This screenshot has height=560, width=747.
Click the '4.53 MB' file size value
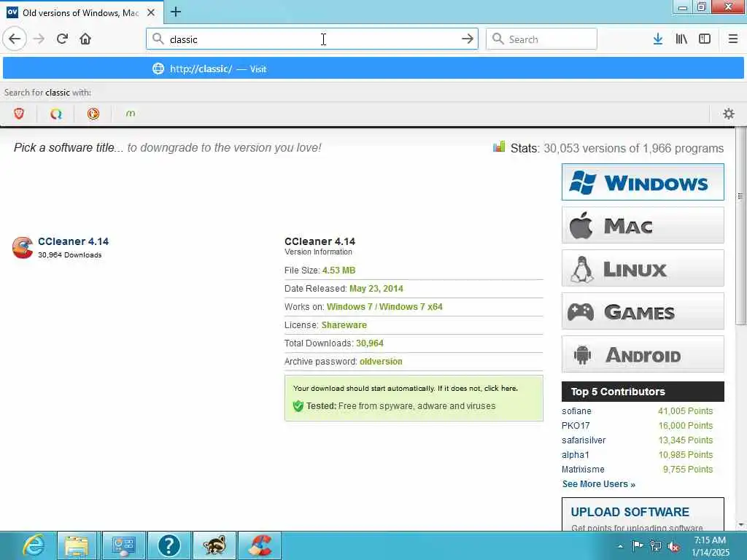pyautogui.click(x=338, y=270)
